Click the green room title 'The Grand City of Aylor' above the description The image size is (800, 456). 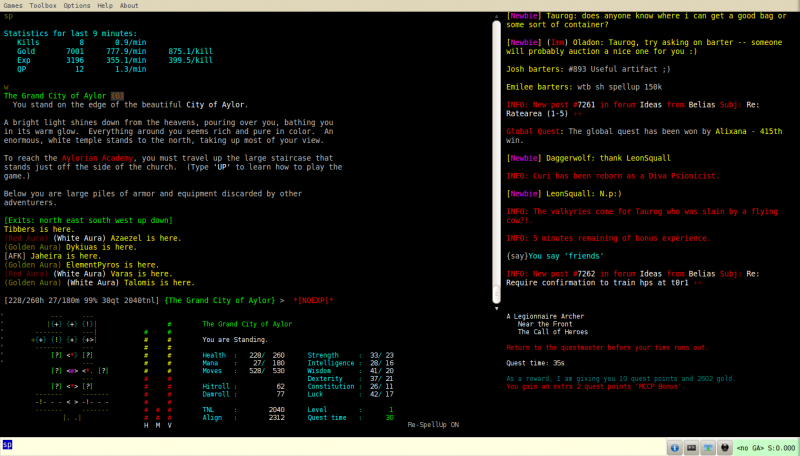point(55,95)
